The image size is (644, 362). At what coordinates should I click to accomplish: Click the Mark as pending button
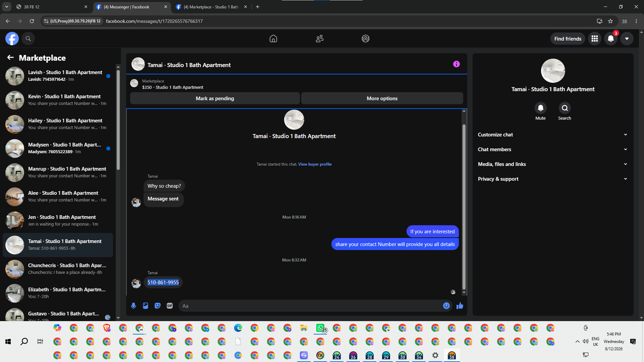pyautogui.click(x=215, y=98)
